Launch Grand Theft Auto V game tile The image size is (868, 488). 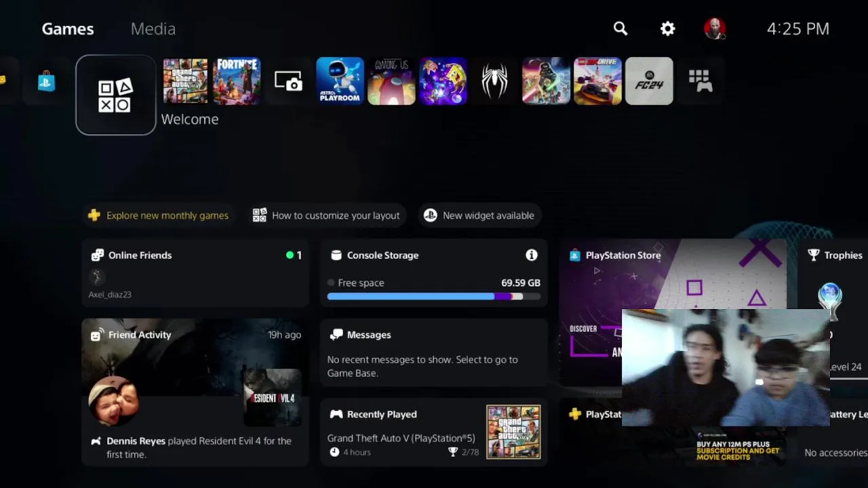[185, 81]
